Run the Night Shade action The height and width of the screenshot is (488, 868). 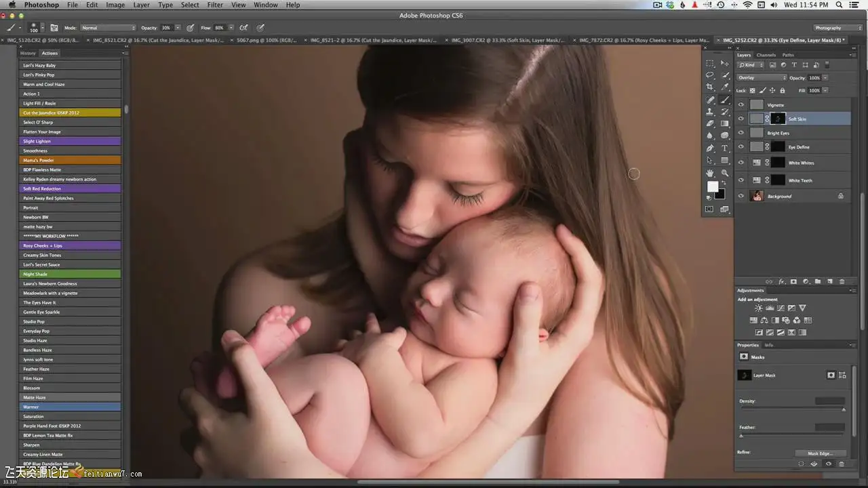click(x=70, y=274)
